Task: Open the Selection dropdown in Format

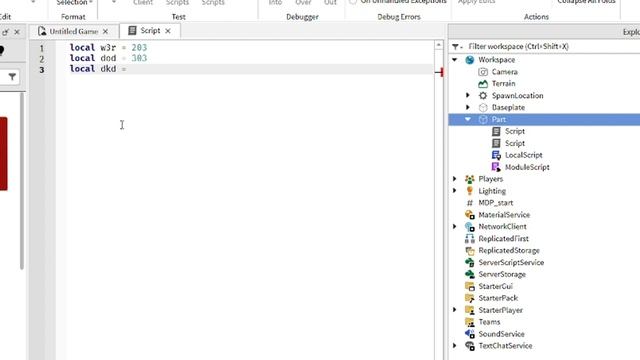Action: click(x=74, y=2)
